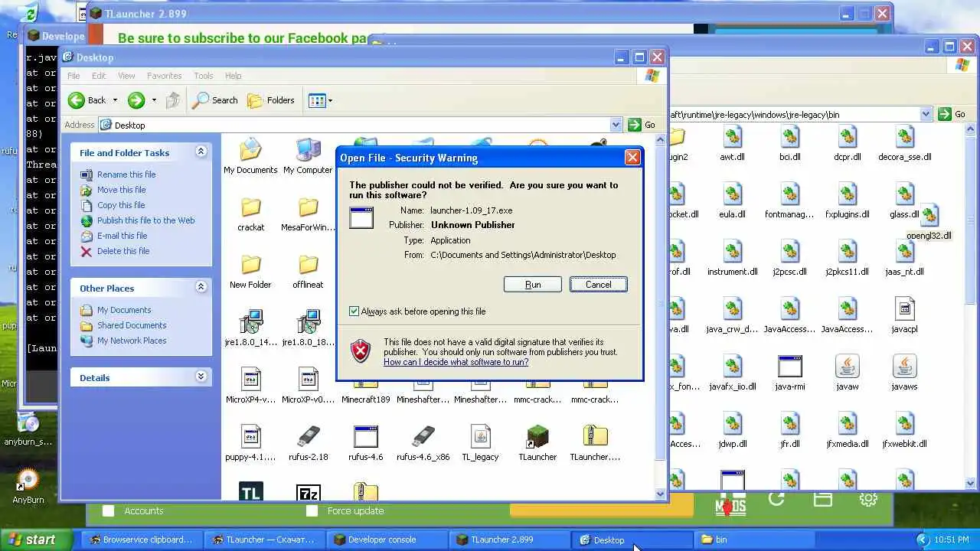Click Publish this file to the Web
This screenshot has width=980, height=551.
pyautogui.click(x=145, y=220)
